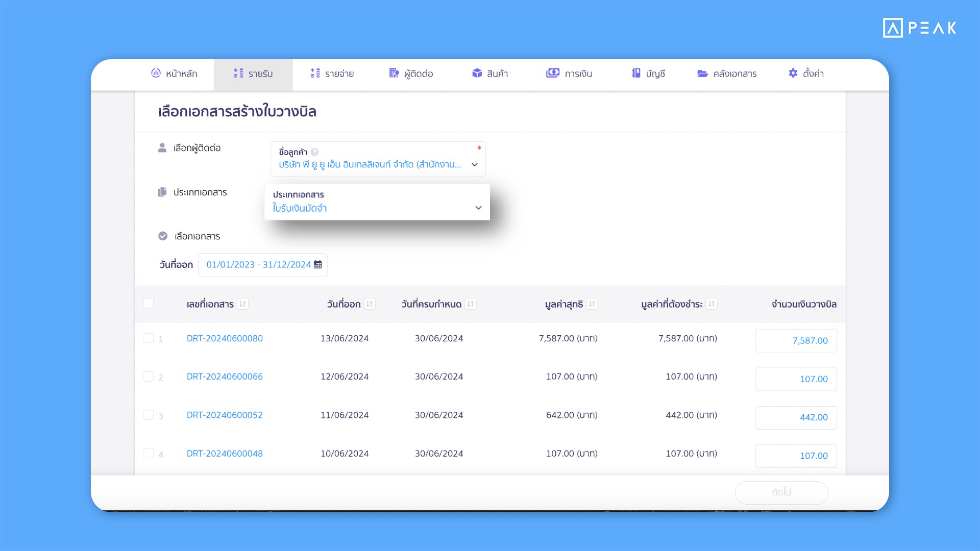Click the income (รายรับ) icon
The image size is (980, 551).
click(x=238, y=73)
